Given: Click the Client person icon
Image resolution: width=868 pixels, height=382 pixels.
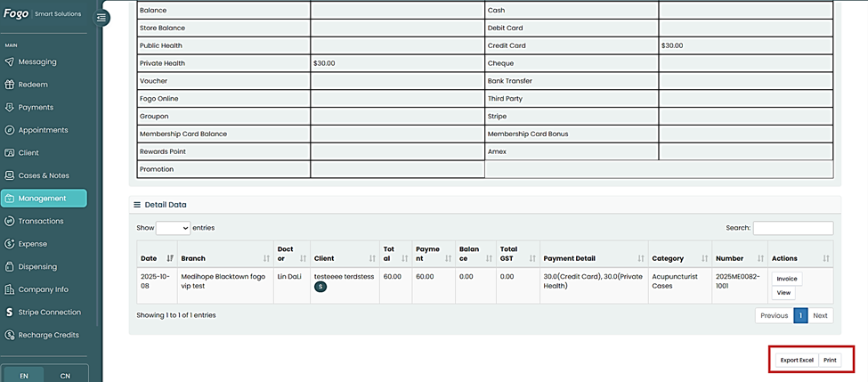Looking at the screenshot, I should (10, 153).
